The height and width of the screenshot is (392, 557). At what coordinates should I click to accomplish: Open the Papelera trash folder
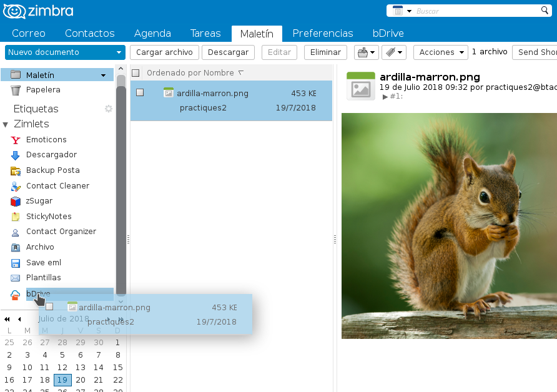click(x=42, y=90)
